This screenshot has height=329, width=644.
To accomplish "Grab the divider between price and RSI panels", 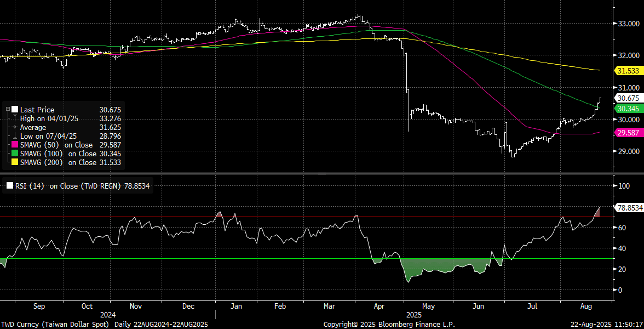I will 322,173.
